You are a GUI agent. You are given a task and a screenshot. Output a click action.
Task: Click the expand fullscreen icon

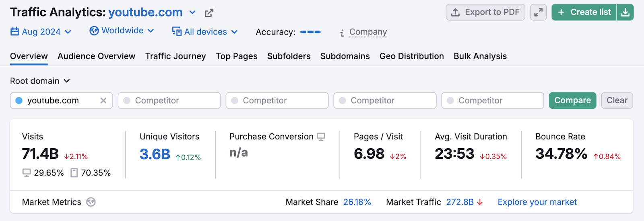538,12
